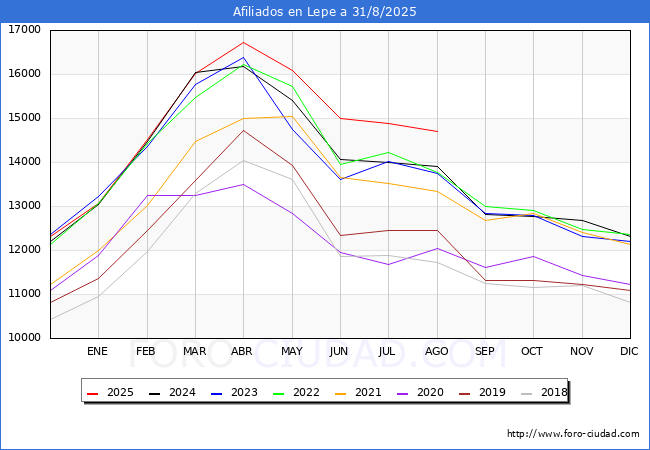Viewport: 650px width, 450px height.
Task: Click the green 2022 legend swatch
Action: tap(279, 393)
